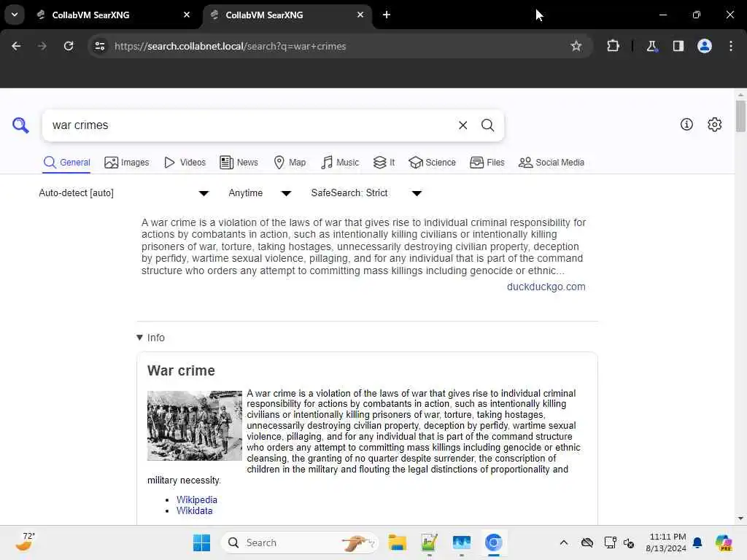Select the General search category
Screen dimensions: 747x560
pos(66,163)
